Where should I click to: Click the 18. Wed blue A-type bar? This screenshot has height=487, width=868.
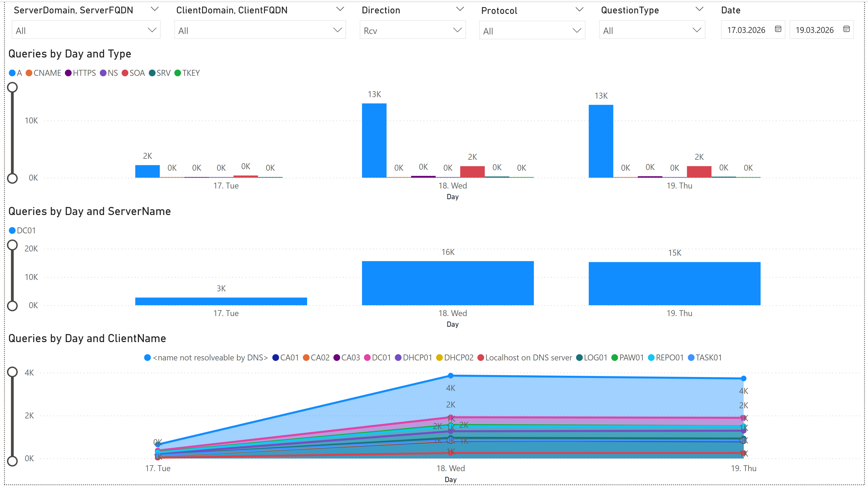click(374, 140)
